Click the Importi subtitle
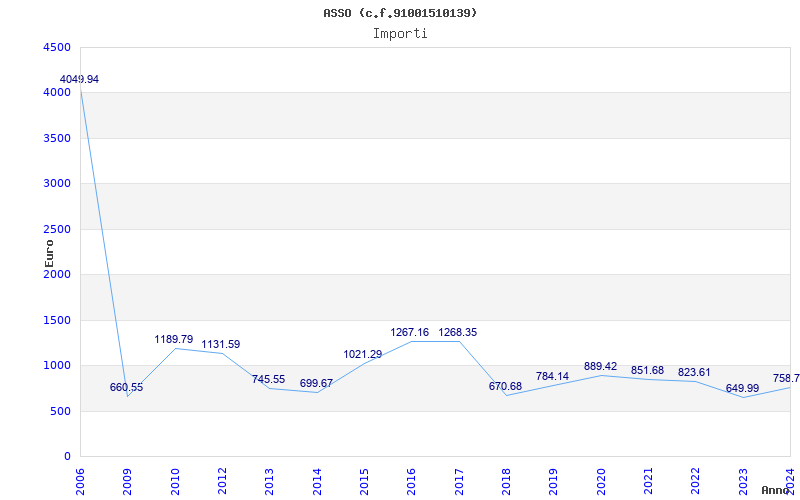800x500 pixels. [x=400, y=34]
